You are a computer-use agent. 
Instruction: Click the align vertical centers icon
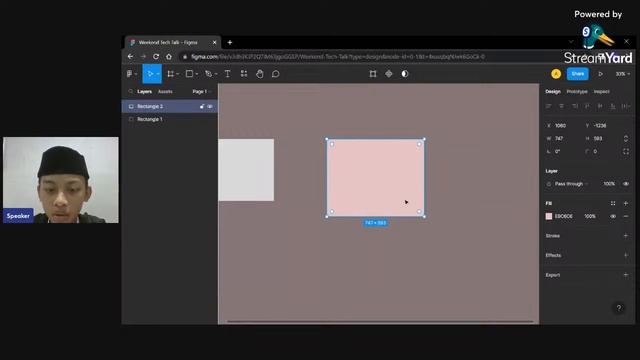click(x=600, y=106)
